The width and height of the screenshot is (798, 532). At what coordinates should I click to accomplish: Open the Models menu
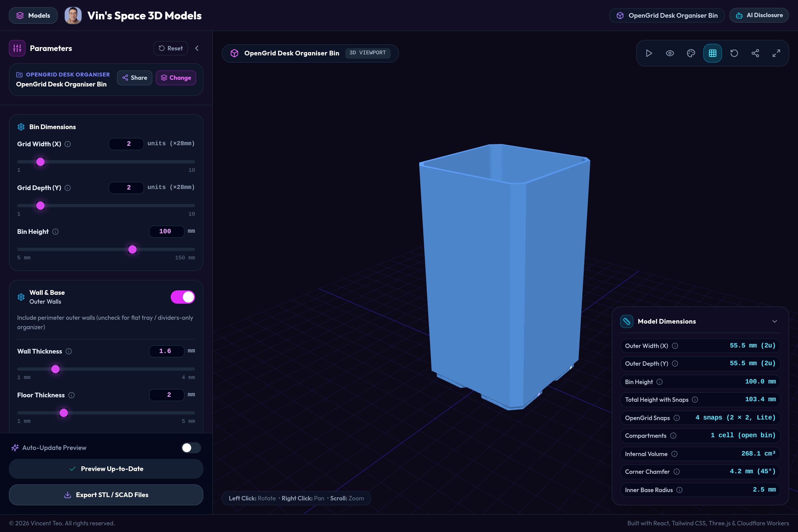(33, 15)
